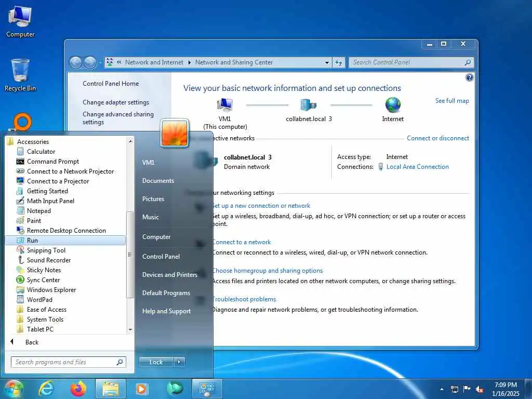Open the clock showing 7:09 PM

(506, 389)
